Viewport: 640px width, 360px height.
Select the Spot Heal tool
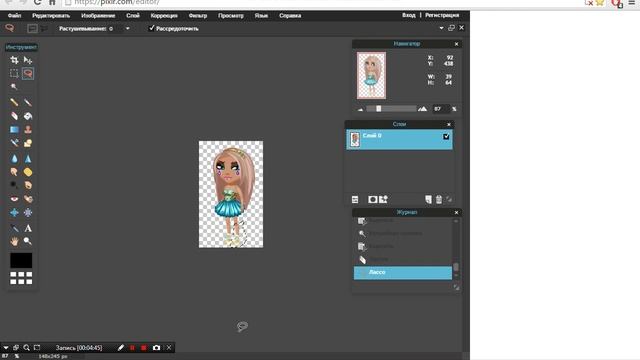(28, 199)
